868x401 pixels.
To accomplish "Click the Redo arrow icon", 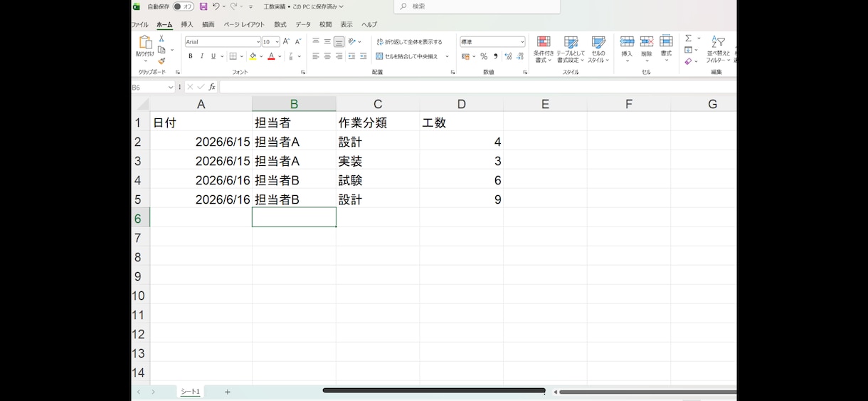I will click(233, 6).
